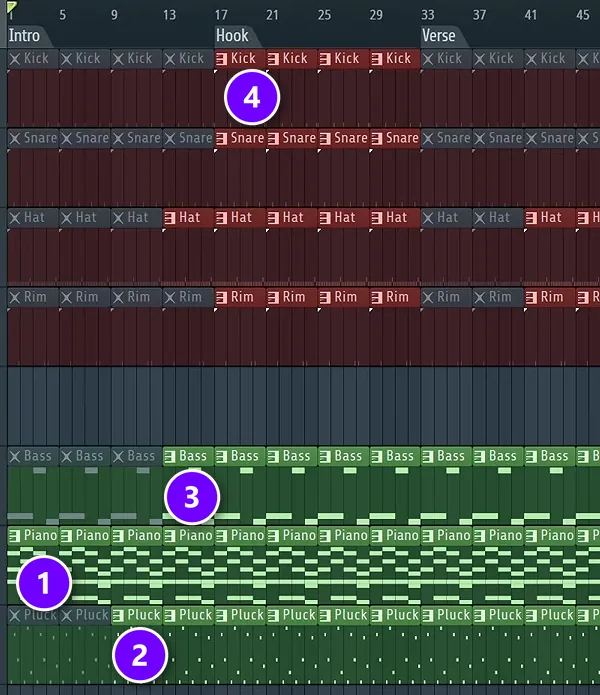Select the active Bass clip title at bar 41
The image size is (600, 695).
coord(554,456)
